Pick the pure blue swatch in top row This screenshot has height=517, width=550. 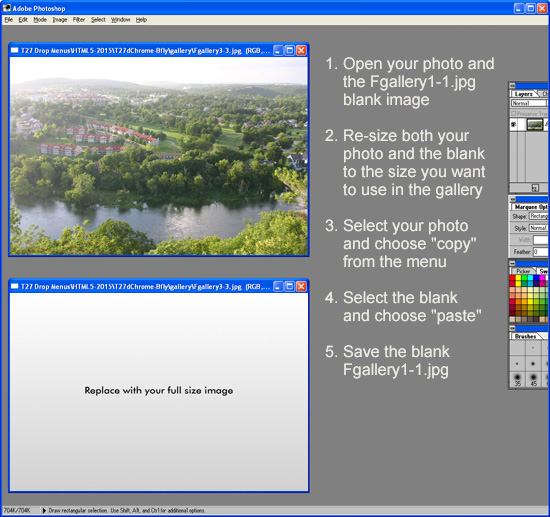pos(536,278)
